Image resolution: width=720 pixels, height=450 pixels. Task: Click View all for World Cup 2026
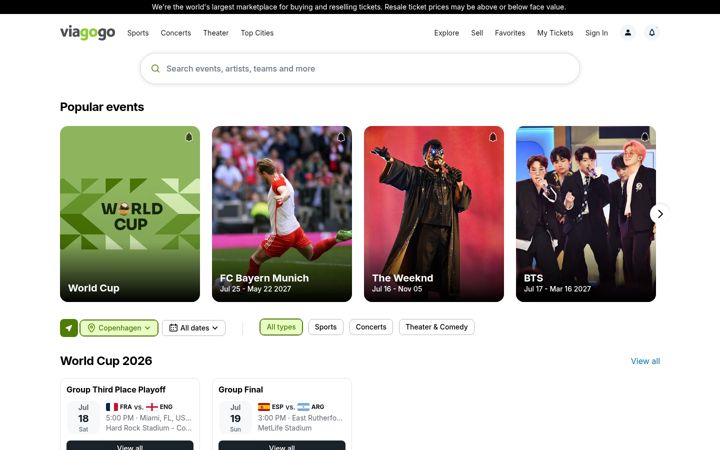tap(645, 361)
